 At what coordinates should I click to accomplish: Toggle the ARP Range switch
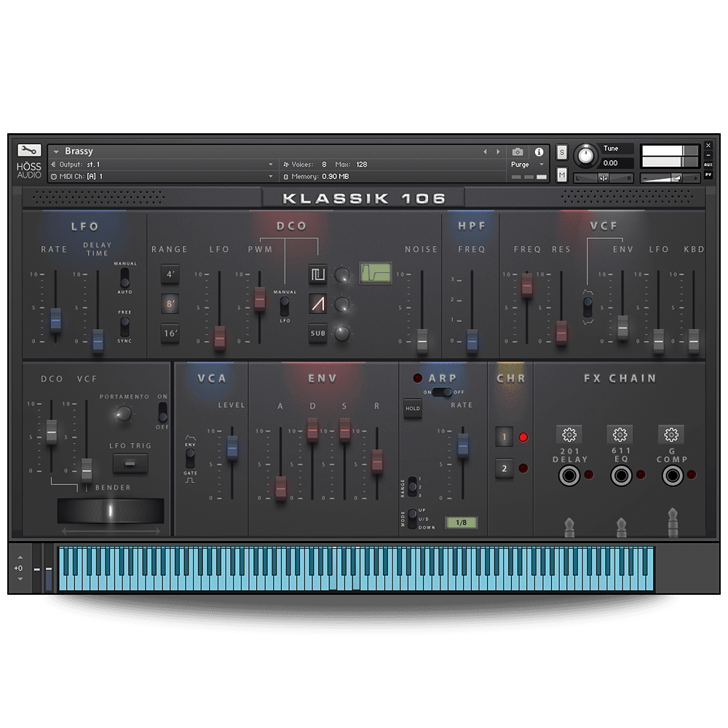[x=412, y=488]
